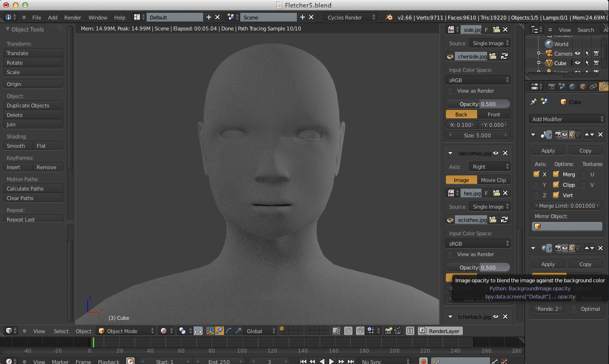The width and height of the screenshot is (609, 364).
Task: Click the OpenGL render animation clapper icon
Action: [398, 331]
